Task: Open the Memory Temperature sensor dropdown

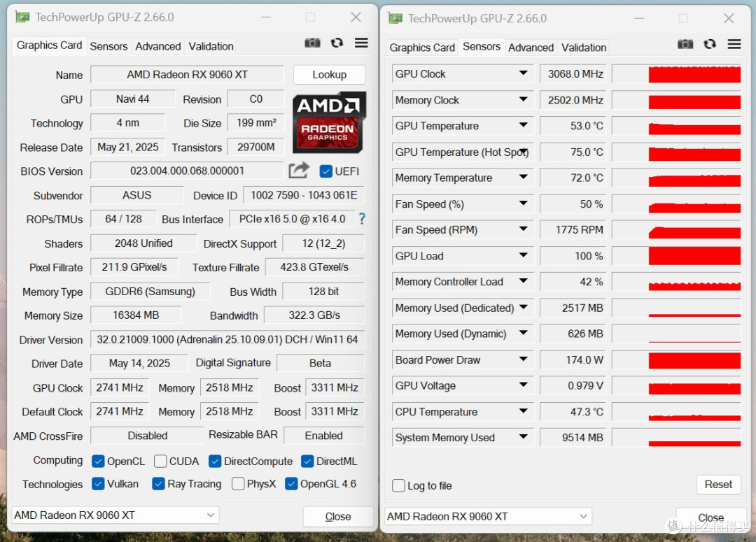Action: 523,178
